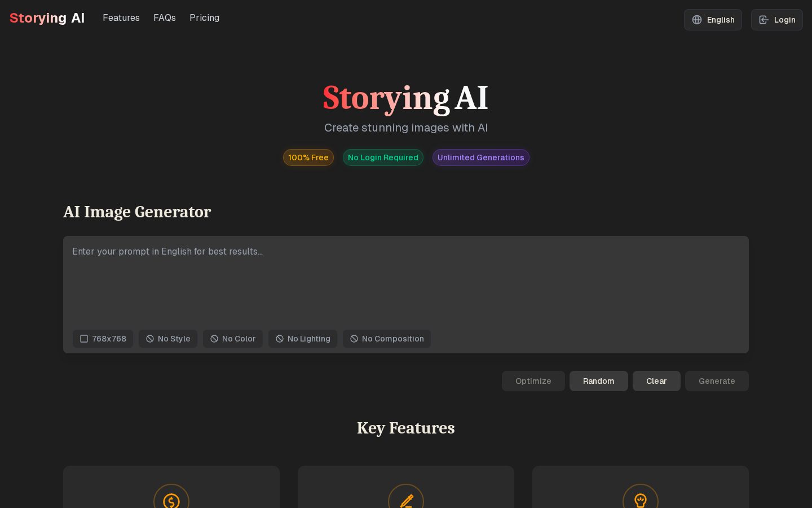The image size is (812, 508).
Task: Click the globe language icon
Action: coord(697,20)
